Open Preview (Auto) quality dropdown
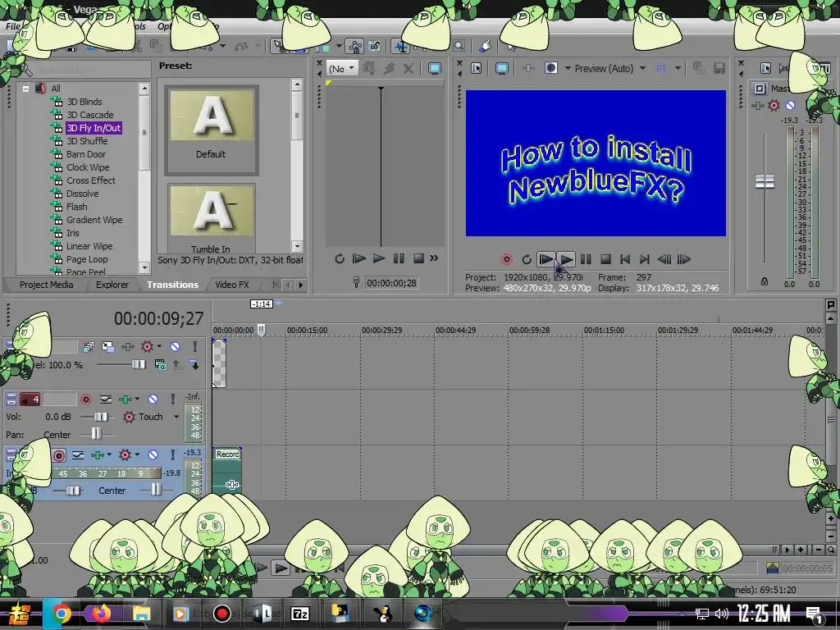The height and width of the screenshot is (630, 840). click(x=643, y=68)
